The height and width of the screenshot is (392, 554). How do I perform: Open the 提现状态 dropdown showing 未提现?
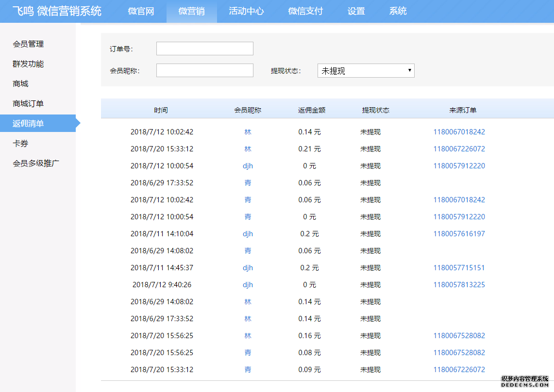pos(366,71)
